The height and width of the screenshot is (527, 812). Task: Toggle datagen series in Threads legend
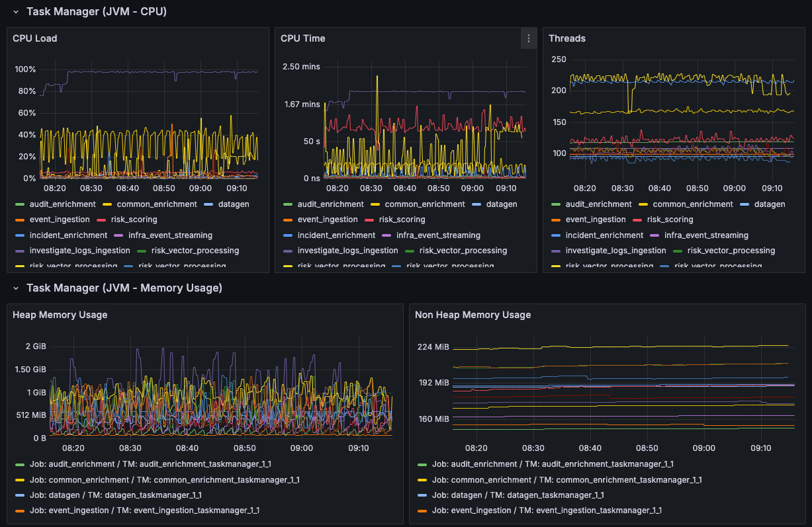click(769, 204)
